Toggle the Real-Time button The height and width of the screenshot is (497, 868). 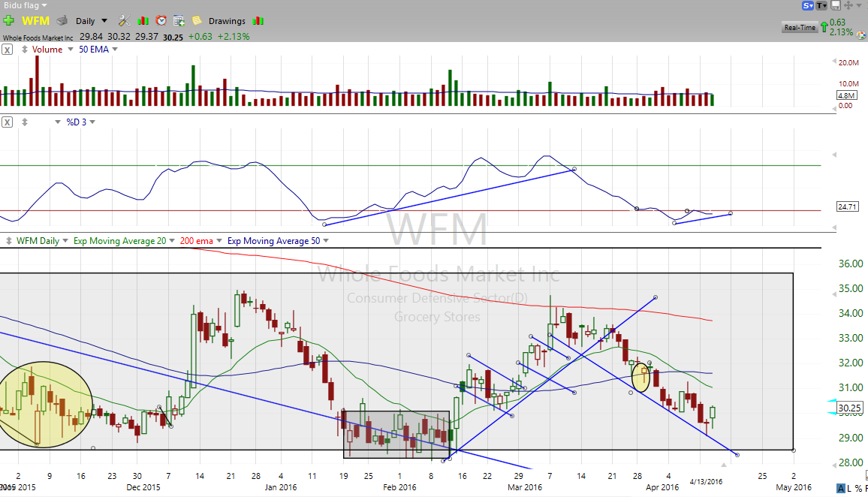pos(800,28)
